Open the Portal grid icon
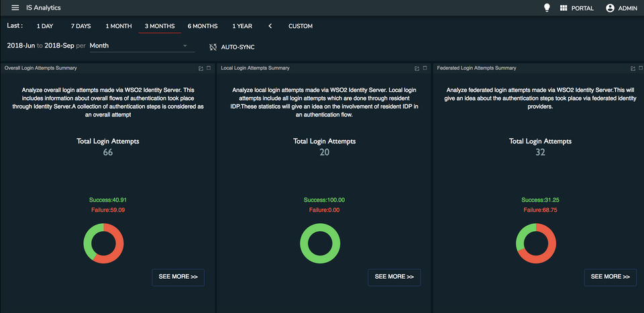 [563, 8]
